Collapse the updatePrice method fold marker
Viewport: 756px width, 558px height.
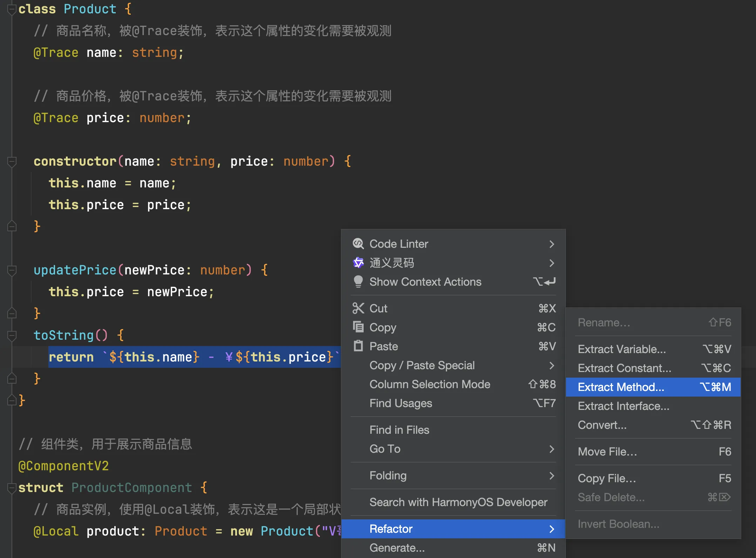12,270
